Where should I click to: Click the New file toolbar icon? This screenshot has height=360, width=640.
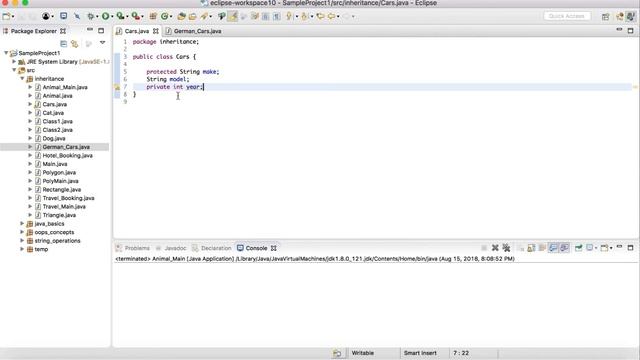tap(6, 16)
